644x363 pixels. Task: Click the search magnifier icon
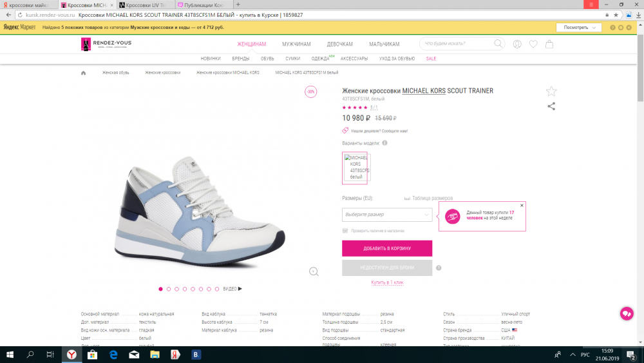(498, 44)
